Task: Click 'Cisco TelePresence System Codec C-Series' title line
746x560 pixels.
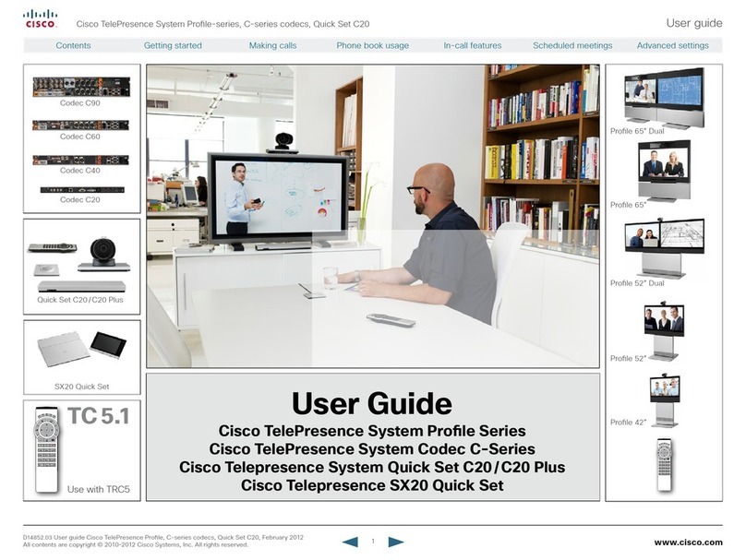Action: point(372,448)
